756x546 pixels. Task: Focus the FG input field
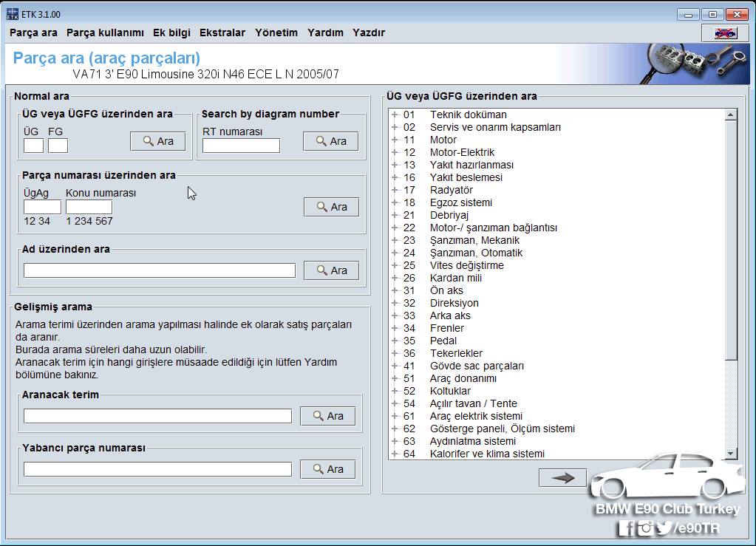[58, 146]
